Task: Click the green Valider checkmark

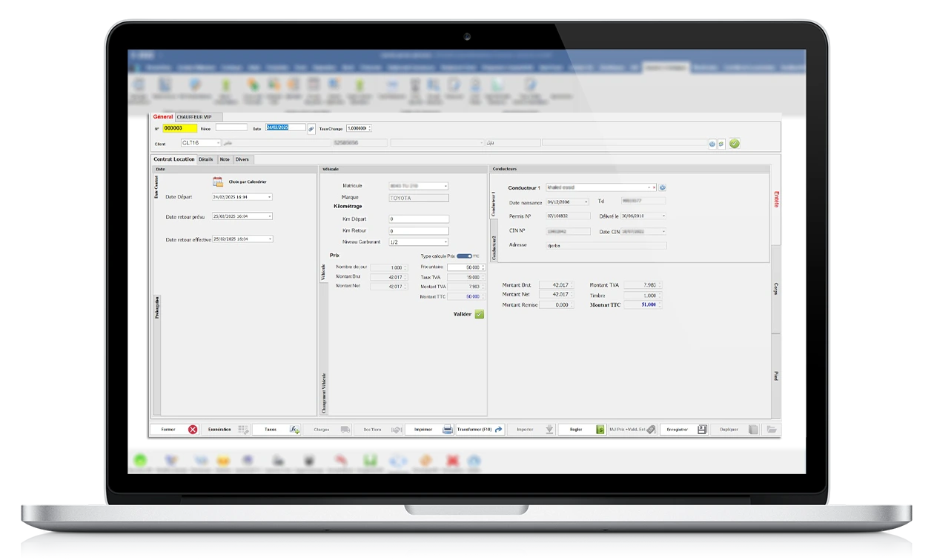Action: [480, 314]
